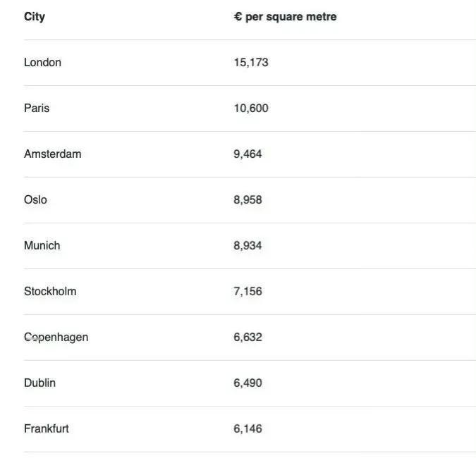
Task: Click Oslo's price value 8,958
Action: coord(248,200)
